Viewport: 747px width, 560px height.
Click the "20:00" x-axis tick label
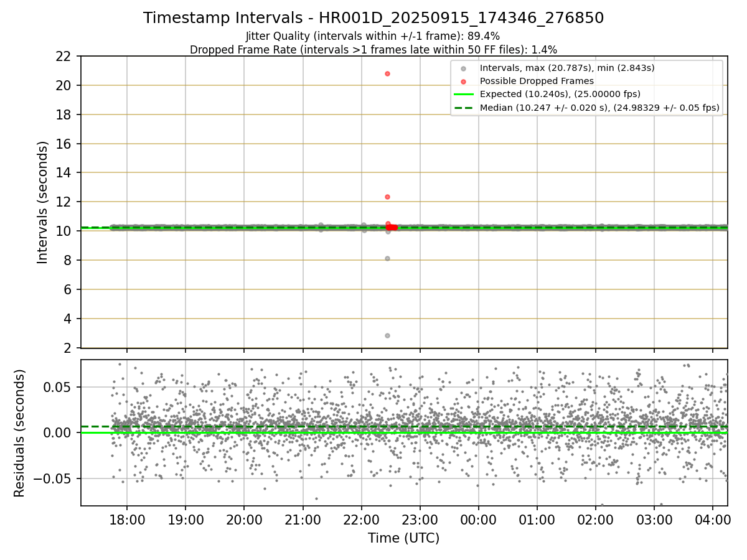[x=244, y=519]
